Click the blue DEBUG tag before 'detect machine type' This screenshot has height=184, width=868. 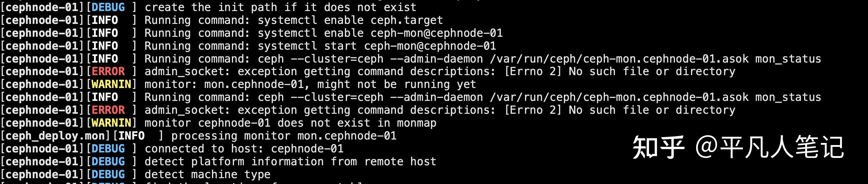pyautogui.click(x=108, y=174)
